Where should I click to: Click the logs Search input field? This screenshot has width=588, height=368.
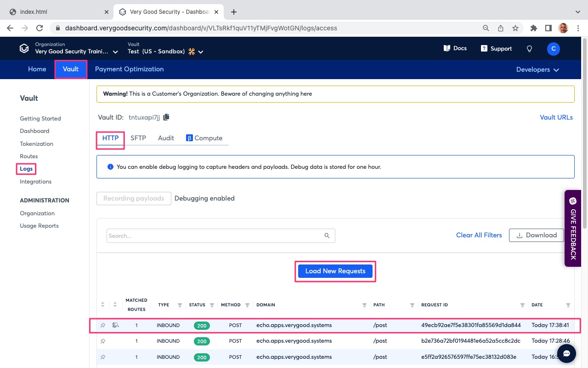pyautogui.click(x=220, y=236)
